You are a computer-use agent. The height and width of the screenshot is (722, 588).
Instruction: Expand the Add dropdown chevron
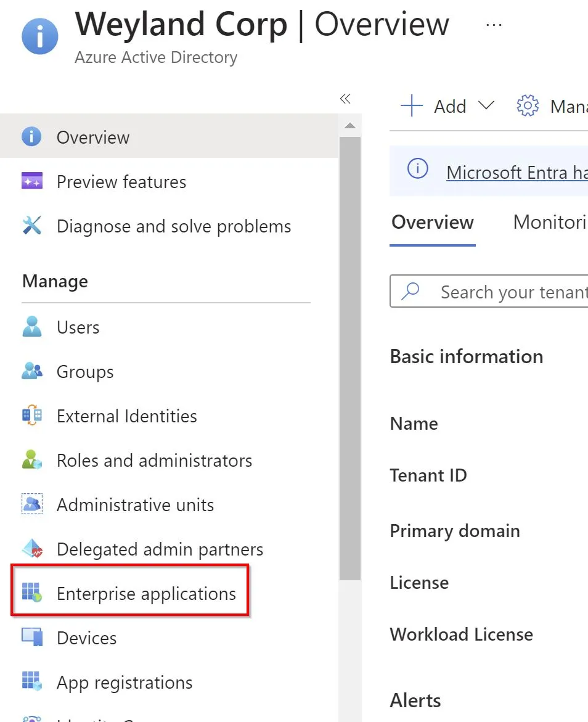[486, 105]
